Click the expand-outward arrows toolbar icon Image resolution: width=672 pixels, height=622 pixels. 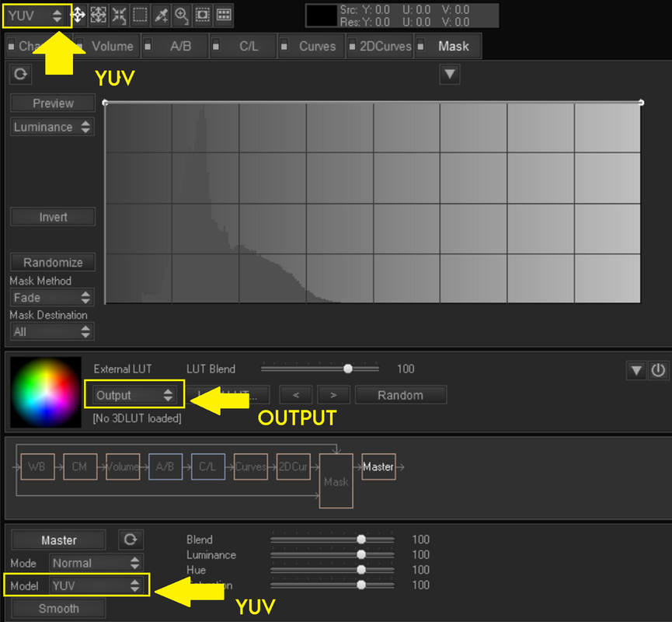point(98,16)
